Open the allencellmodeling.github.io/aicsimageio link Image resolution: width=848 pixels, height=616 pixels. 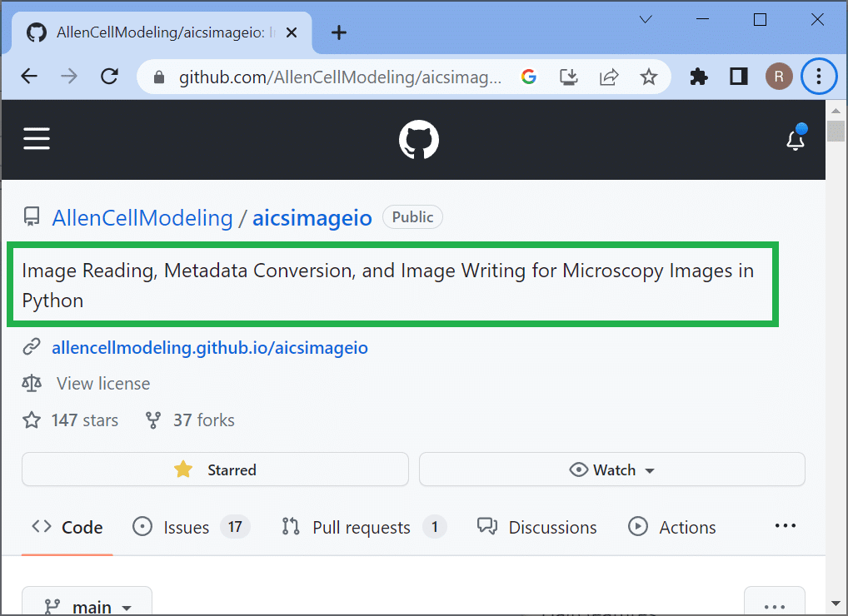(x=210, y=347)
